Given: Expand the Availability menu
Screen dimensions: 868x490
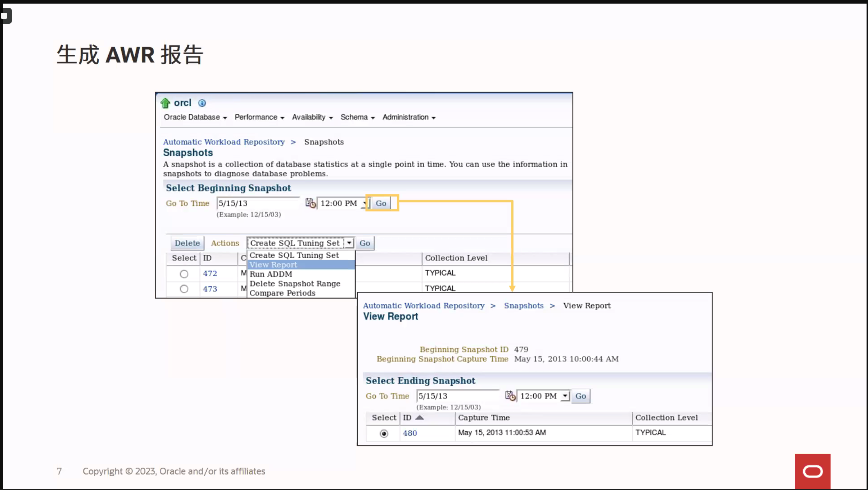Looking at the screenshot, I should click(x=312, y=117).
